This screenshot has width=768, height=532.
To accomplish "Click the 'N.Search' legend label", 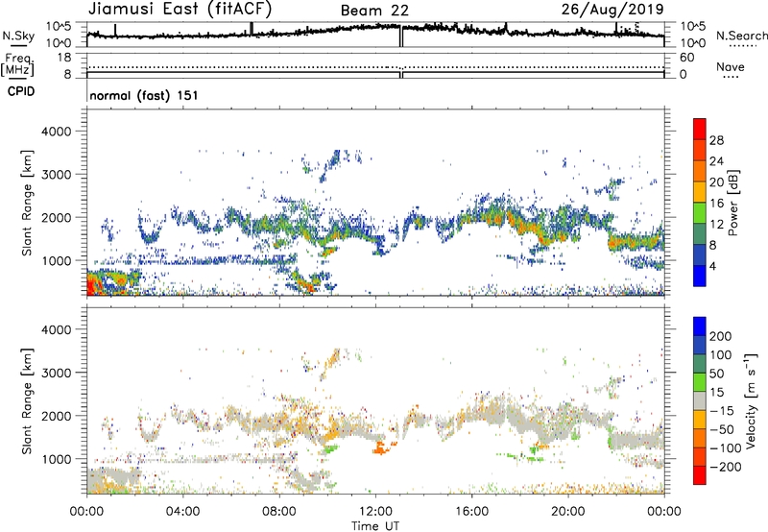I will tap(741, 36).
